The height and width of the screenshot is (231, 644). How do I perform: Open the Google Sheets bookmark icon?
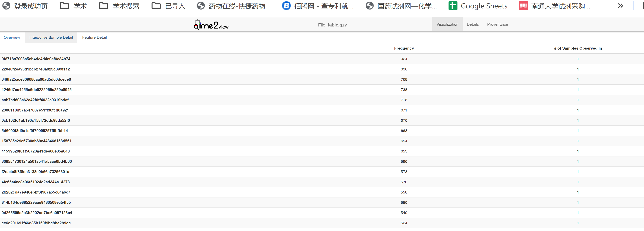point(452,6)
